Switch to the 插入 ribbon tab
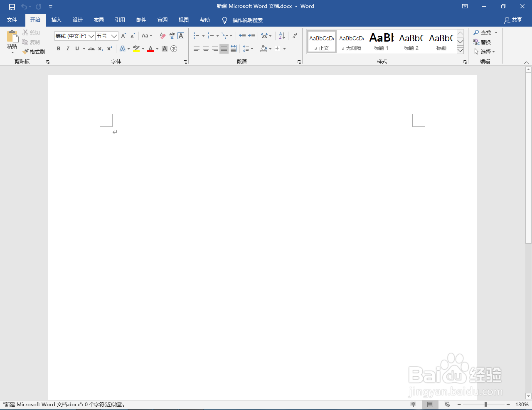Viewport: 532px width, 410px height. point(56,20)
